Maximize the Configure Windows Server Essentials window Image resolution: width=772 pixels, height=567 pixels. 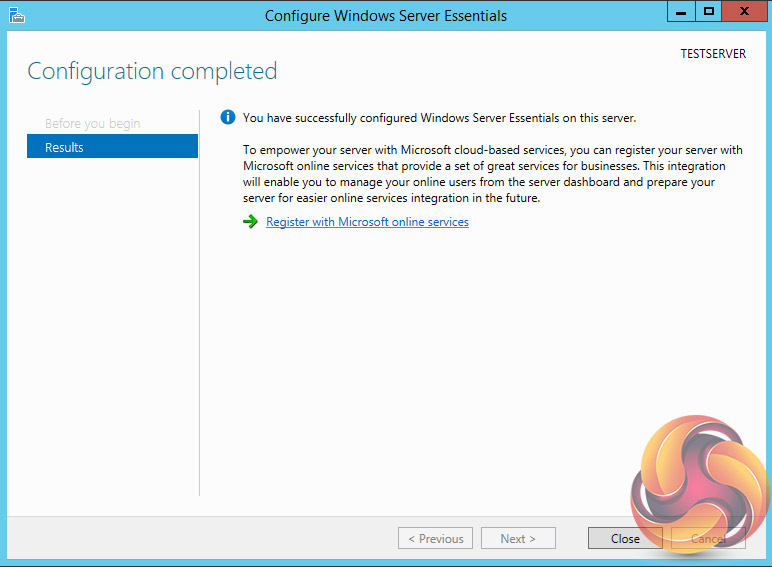(x=709, y=11)
